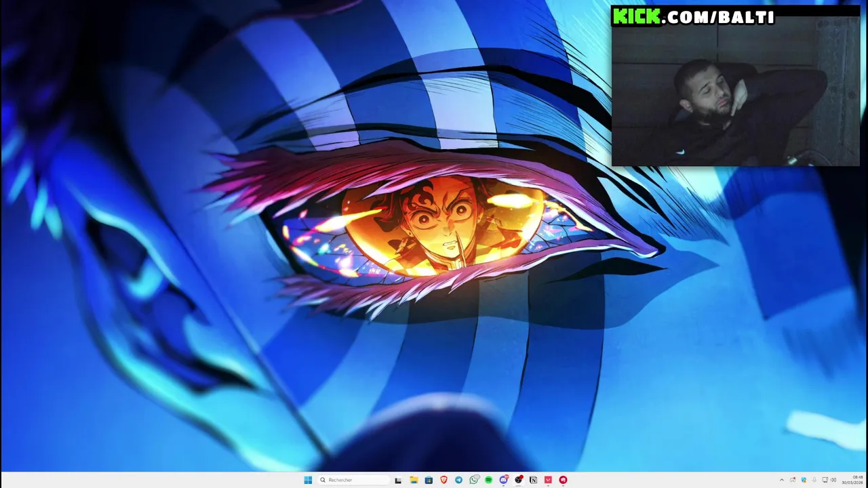
Task: Open WhatsApp from the taskbar
Action: click(474, 480)
